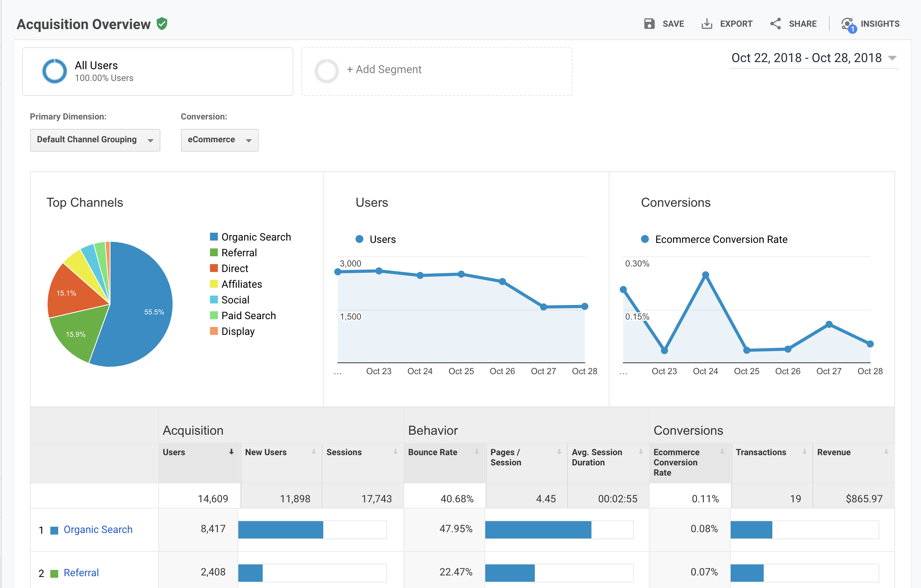921x588 pixels.
Task: Click the Add Segment box
Action: tap(437, 71)
